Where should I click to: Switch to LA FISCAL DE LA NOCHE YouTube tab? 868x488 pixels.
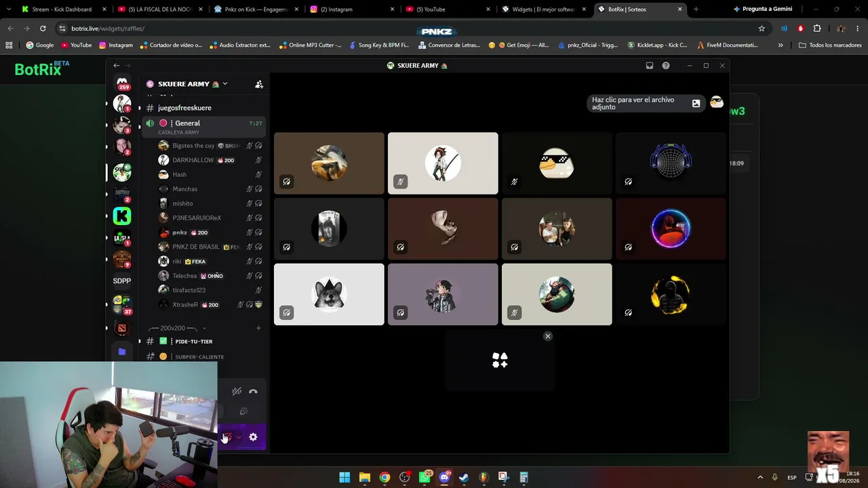click(161, 9)
